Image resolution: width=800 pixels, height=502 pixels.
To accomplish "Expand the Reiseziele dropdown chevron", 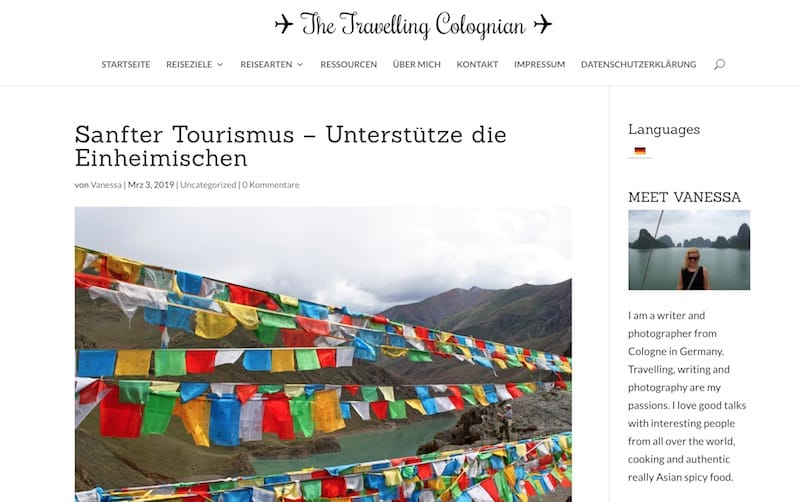I will pyautogui.click(x=220, y=64).
